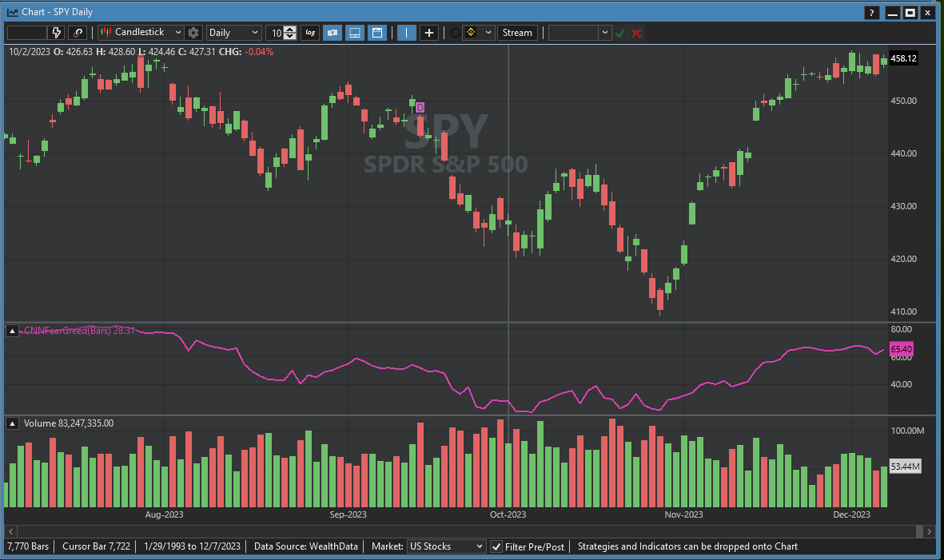Toggle the bottom pane layout button
Image resolution: width=944 pixels, height=560 pixels.
355,33
